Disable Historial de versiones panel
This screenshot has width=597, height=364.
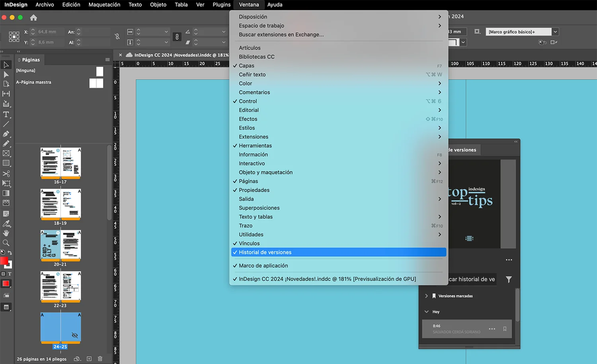265,252
